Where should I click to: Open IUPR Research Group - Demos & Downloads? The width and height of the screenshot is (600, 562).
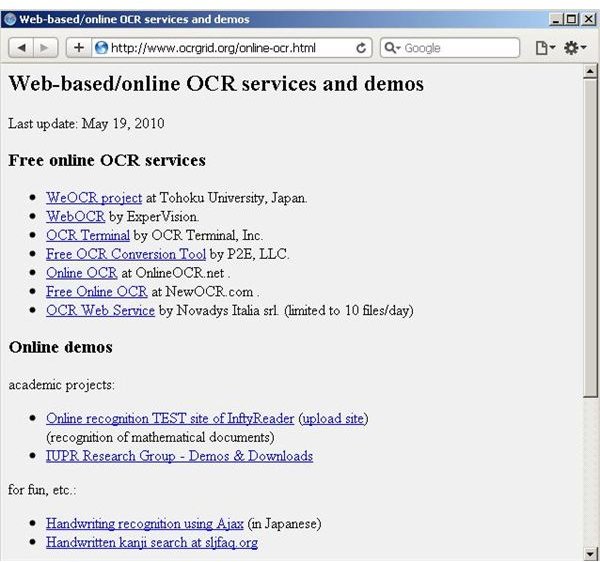pos(179,456)
